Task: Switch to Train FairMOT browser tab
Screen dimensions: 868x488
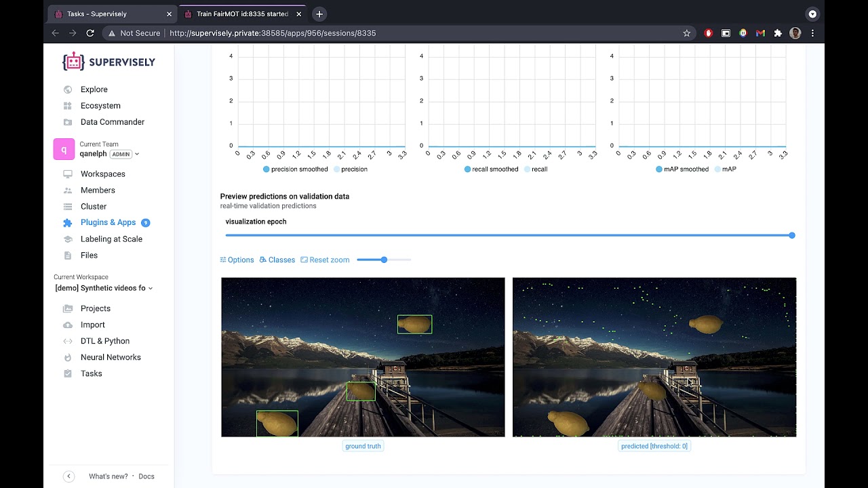Action: [243, 14]
